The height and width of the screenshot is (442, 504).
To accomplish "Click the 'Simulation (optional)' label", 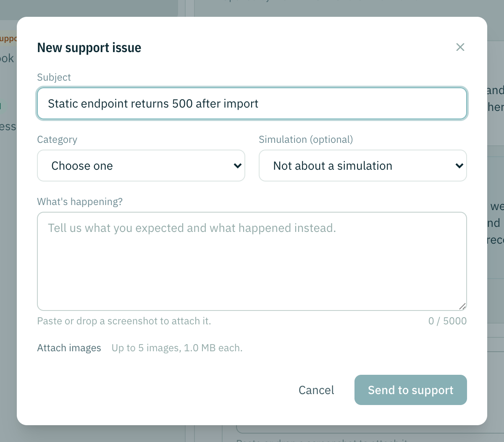I will pyautogui.click(x=306, y=139).
